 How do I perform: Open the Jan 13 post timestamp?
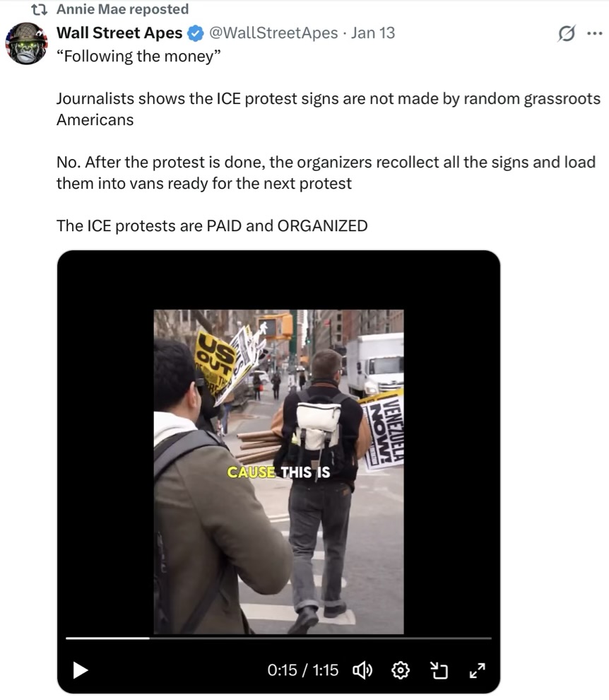coord(372,33)
